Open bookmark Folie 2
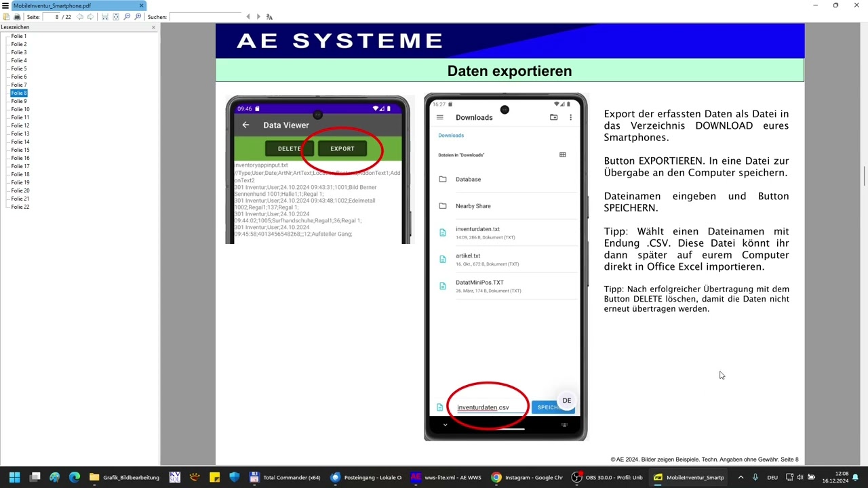This screenshot has height=488, width=868. [x=19, y=44]
